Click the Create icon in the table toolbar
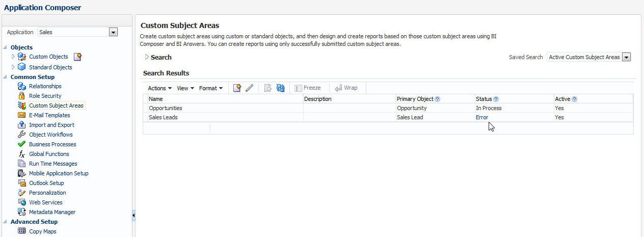This screenshot has height=237, width=644. pos(237,88)
